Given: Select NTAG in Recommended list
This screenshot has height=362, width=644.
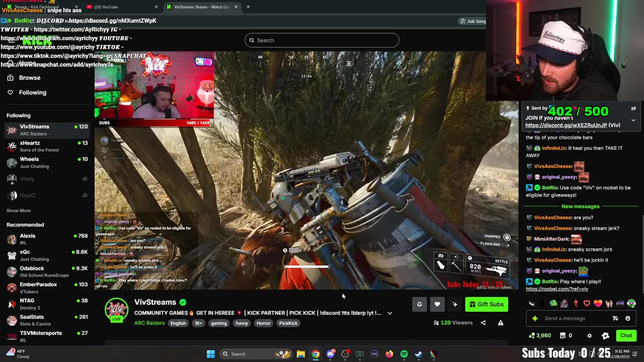Looking at the screenshot, I should (x=46, y=304).
